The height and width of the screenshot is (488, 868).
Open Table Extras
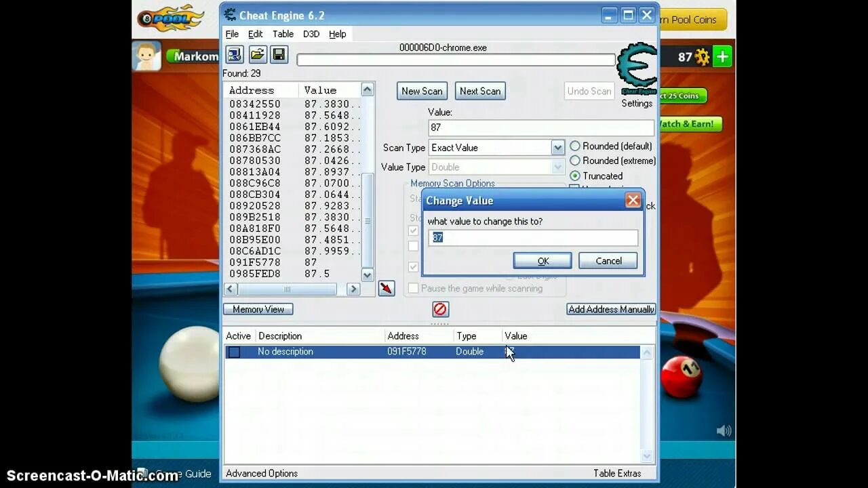coord(617,474)
